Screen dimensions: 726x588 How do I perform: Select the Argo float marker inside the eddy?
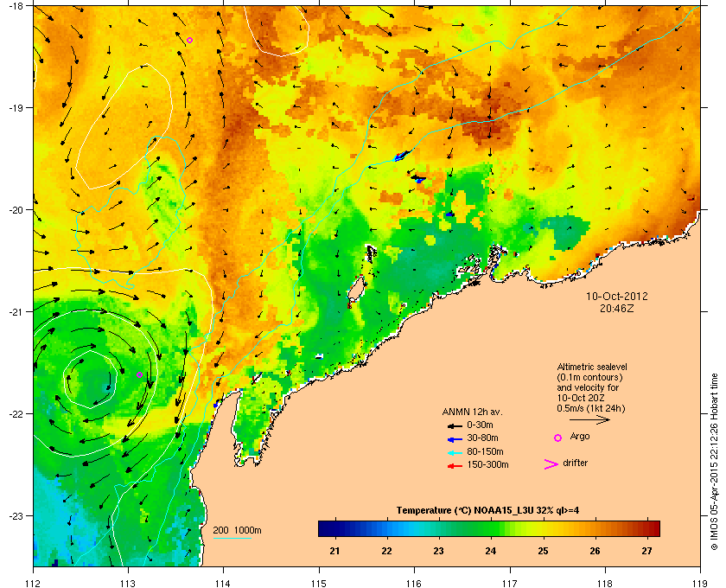point(139,375)
